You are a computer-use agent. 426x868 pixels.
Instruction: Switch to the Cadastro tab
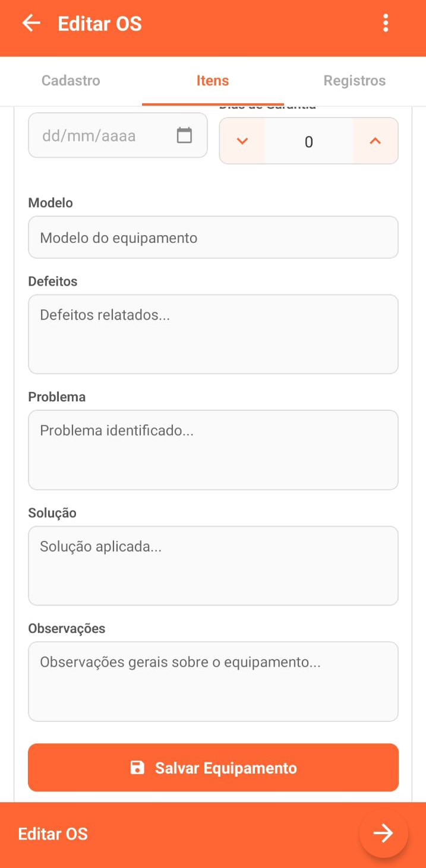[x=71, y=81]
